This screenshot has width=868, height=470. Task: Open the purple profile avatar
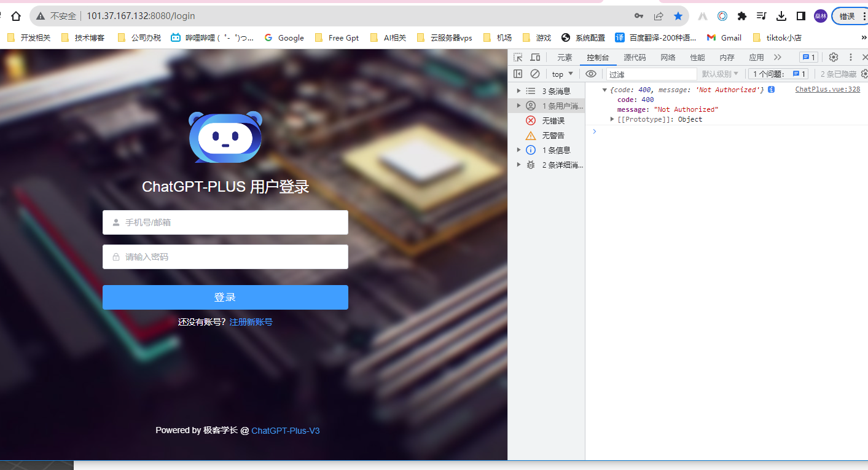point(821,16)
